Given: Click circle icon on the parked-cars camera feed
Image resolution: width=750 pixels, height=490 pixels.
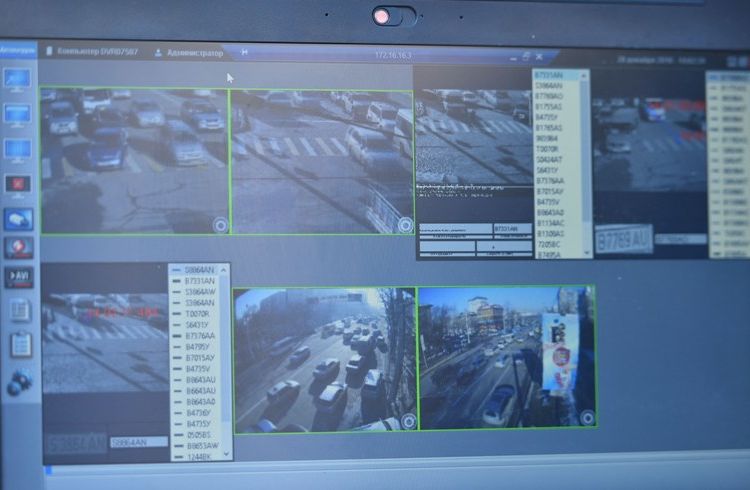Looking at the screenshot, I should click(x=221, y=225).
